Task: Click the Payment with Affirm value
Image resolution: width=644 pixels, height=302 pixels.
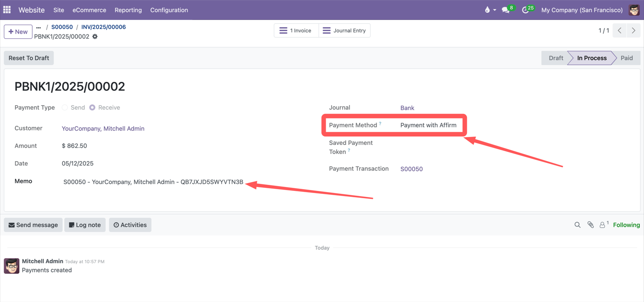Action: click(x=428, y=125)
